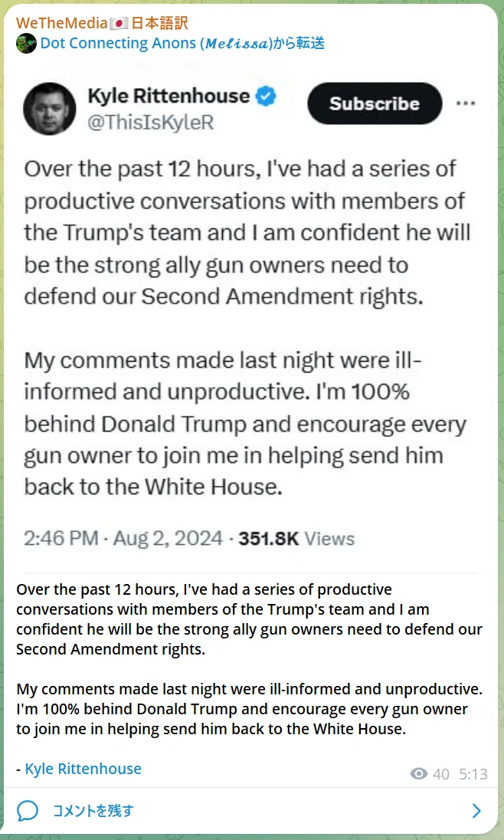Click the Subscribe button in tweet image
Image resolution: width=504 pixels, height=840 pixels.
coord(375,103)
